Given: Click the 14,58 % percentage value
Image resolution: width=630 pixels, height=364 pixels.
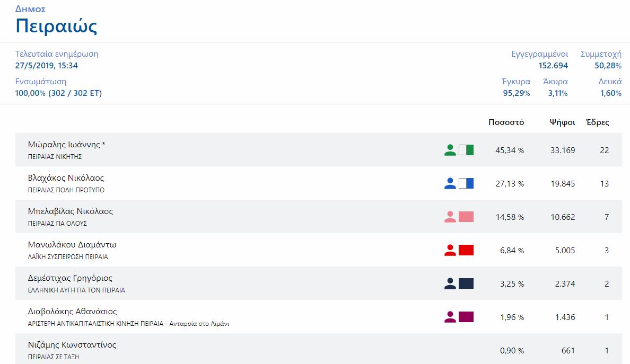Looking at the screenshot, I should point(510,217).
